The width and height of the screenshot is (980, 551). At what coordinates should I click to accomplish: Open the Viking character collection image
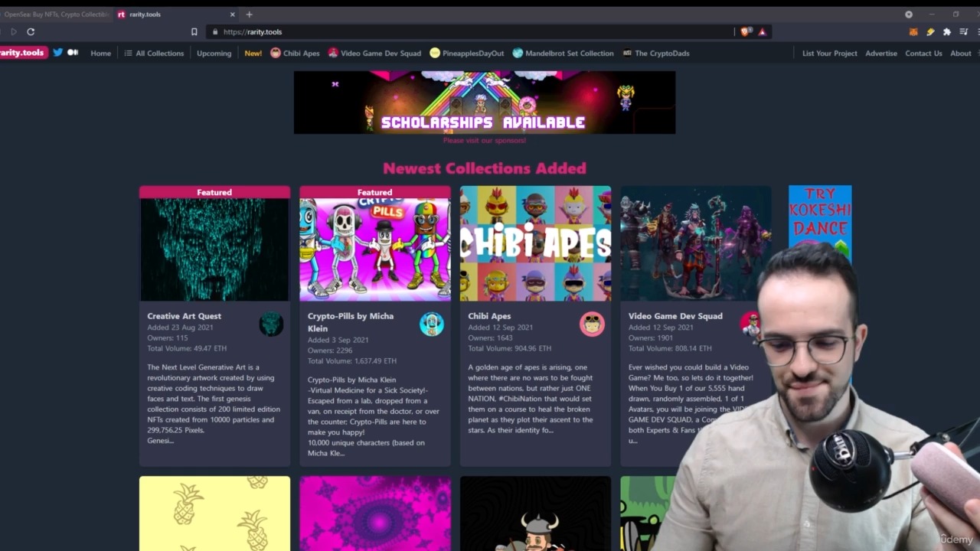coord(536,514)
